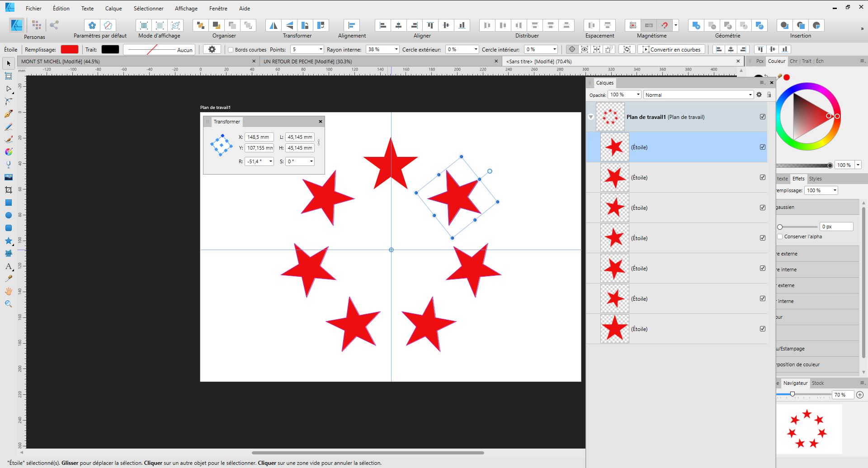868x468 pixels.
Task: Close the Calques panel
Action: coord(771,83)
